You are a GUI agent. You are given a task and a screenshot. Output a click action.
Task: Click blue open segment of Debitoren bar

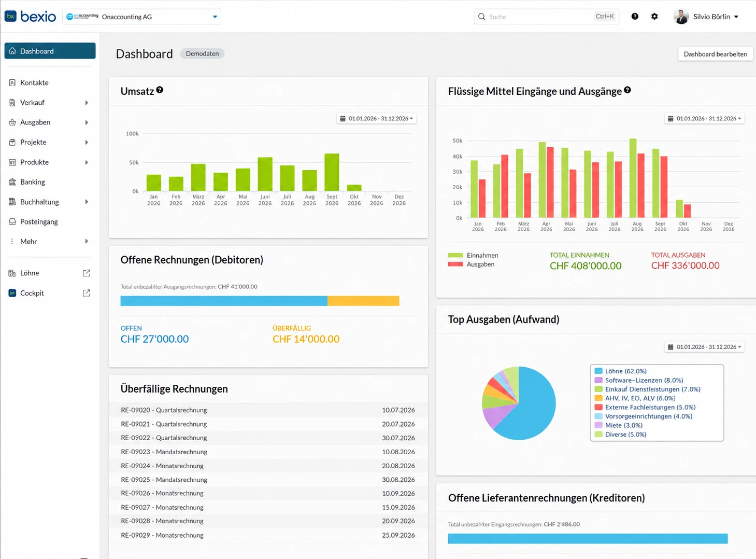point(224,301)
